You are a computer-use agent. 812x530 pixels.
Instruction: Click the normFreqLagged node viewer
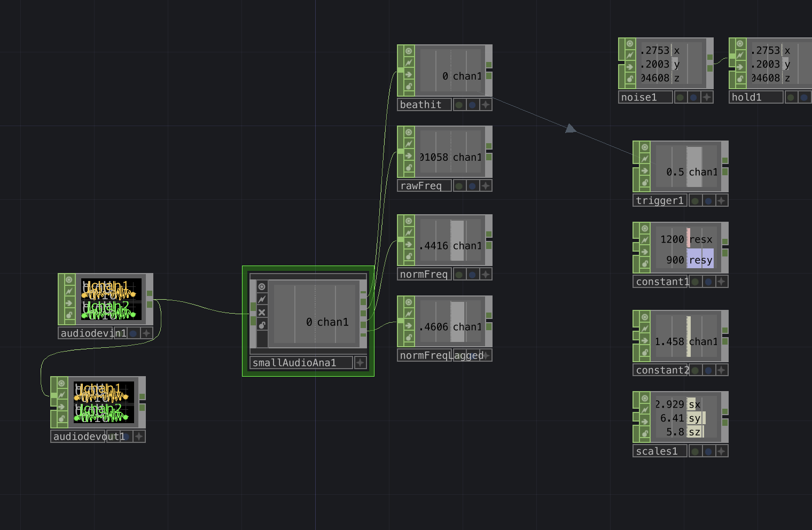(450, 322)
